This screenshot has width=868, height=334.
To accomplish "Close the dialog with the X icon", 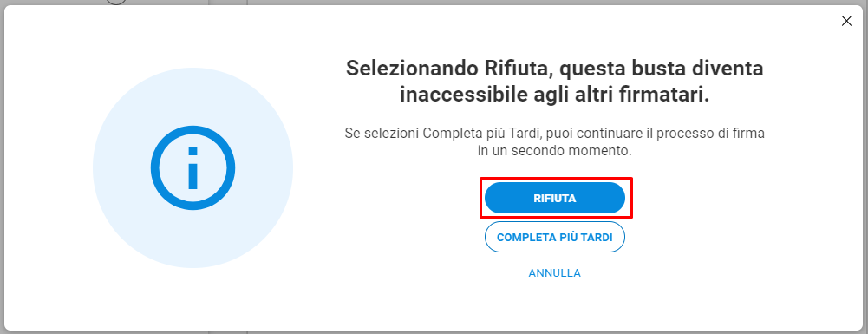I will 846,21.
